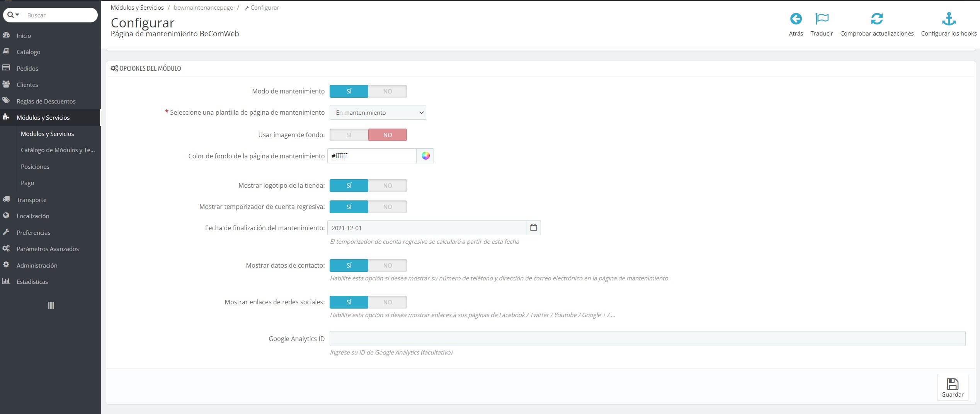Image resolution: width=980 pixels, height=414 pixels.
Task: Collapse the sidebar with the bottom handle
Action: pyautogui.click(x=50, y=305)
